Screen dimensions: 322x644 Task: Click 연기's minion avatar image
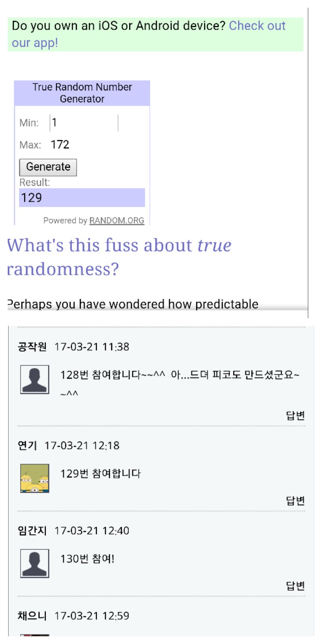pos(35,478)
